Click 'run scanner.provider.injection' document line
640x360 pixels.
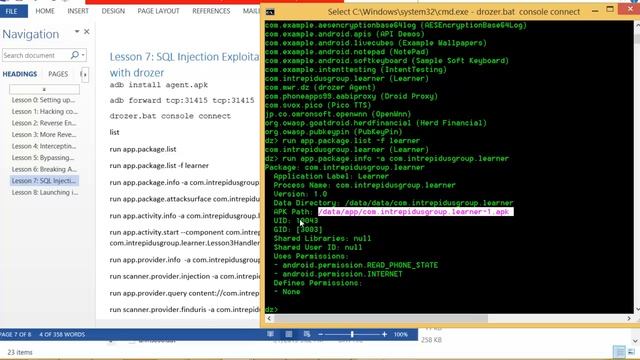click(184, 276)
